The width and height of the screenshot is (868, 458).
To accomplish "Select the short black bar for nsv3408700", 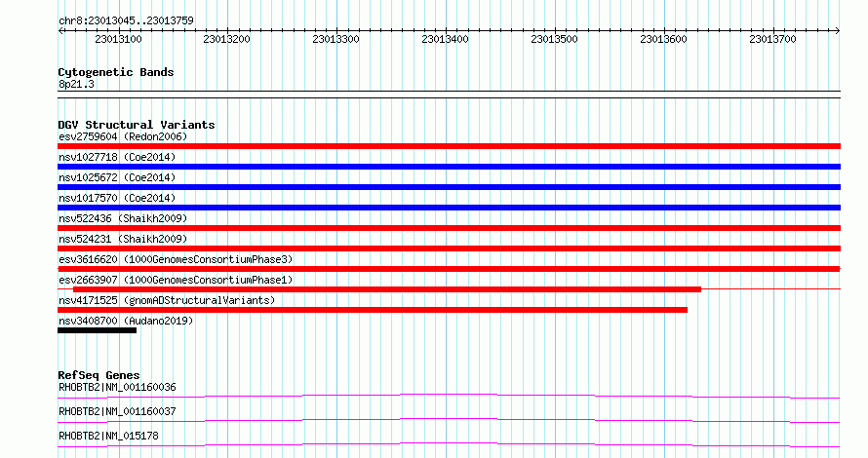I will pos(97,330).
